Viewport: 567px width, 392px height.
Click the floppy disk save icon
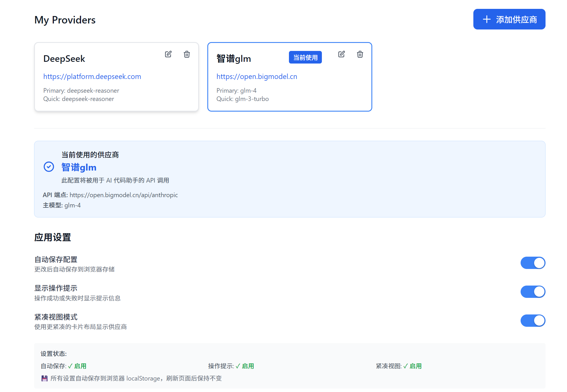44,378
